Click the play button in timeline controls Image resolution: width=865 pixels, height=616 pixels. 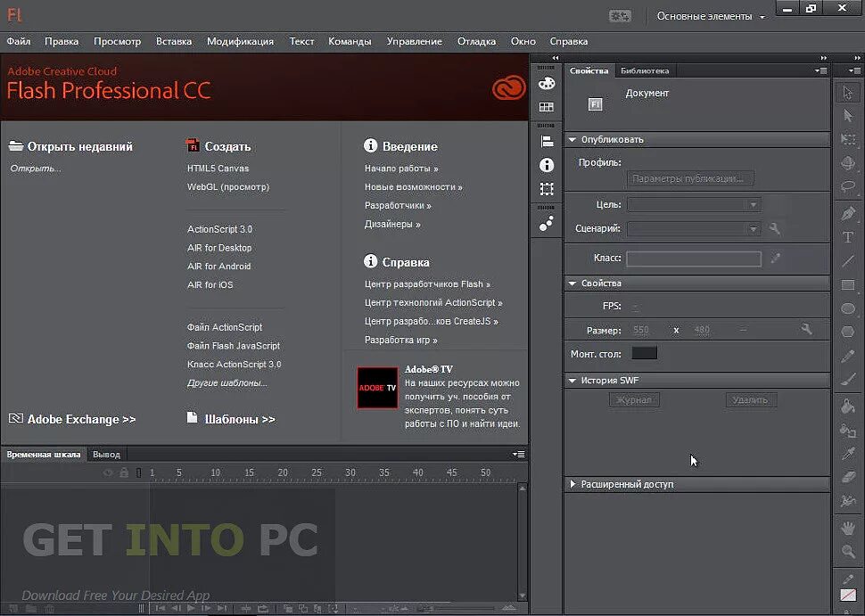pos(191,608)
